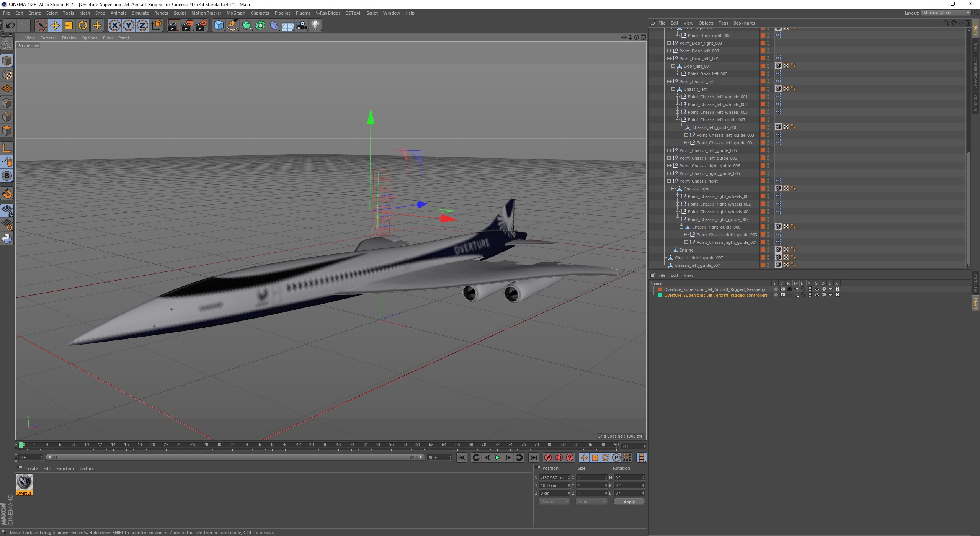Image resolution: width=980 pixels, height=536 pixels.
Task: Switch to Texture mode in left palette
Action: point(7,75)
